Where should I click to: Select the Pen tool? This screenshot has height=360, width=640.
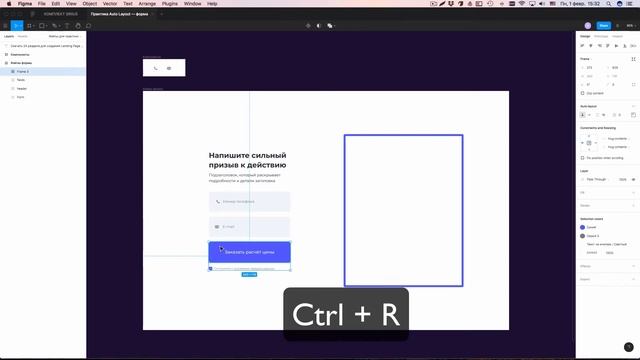55,26
